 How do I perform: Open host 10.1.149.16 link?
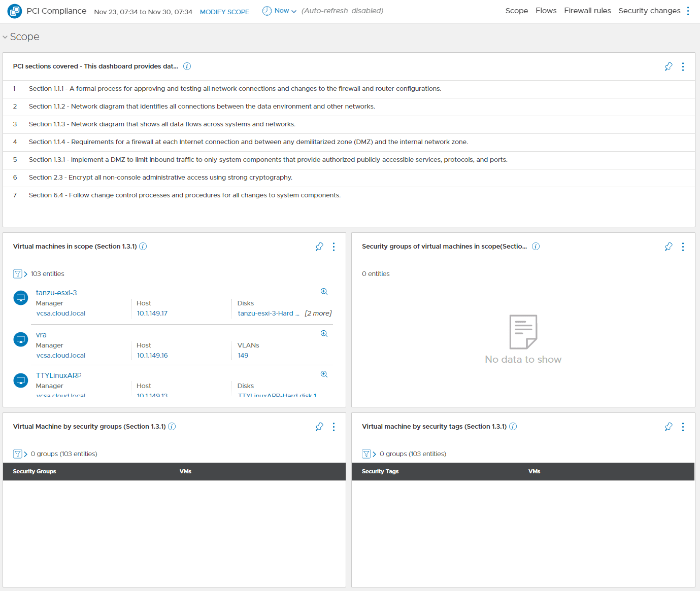click(x=152, y=356)
